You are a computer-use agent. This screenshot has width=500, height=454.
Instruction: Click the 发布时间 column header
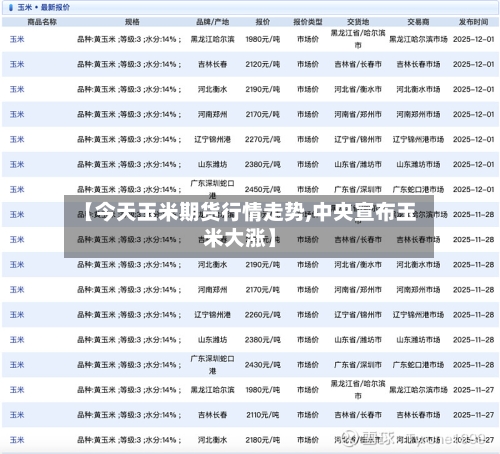(473, 22)
